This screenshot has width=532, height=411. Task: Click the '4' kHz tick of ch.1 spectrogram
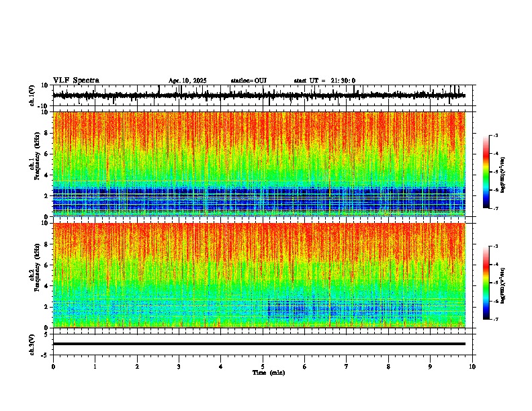click(x=47, y=175)
